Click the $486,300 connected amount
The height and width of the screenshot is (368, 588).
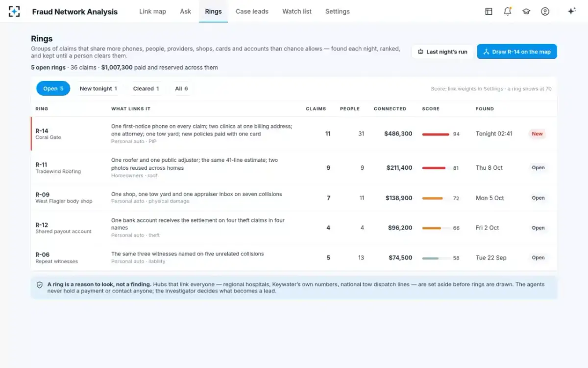398,133
